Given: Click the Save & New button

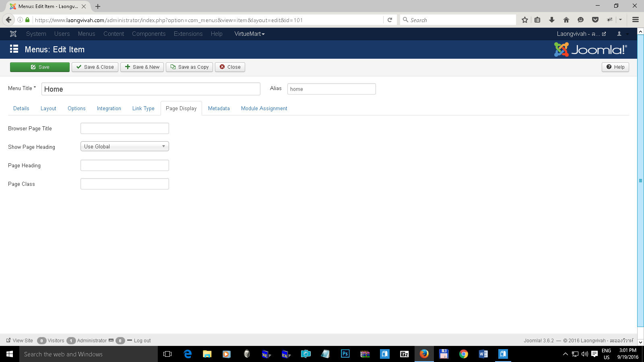Looking at the screenshot, I should coord(142,67).
